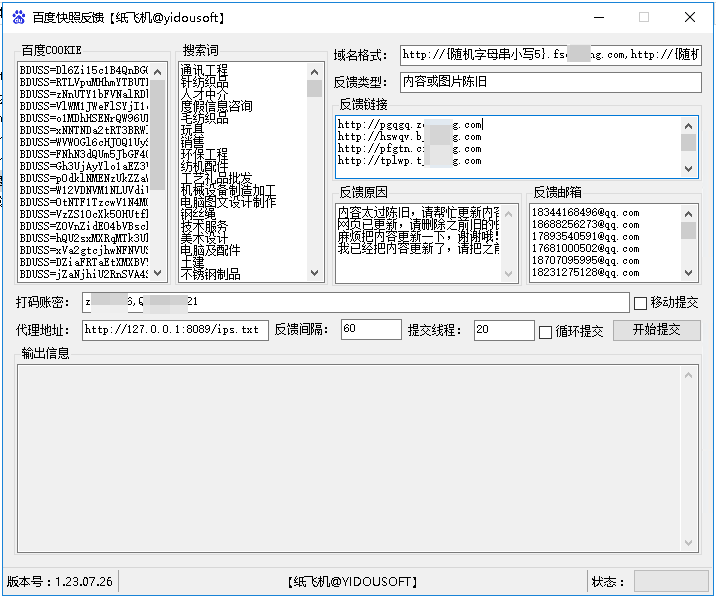
Task: Click up arrow of 百度COOKIE list scrollbar
Action: 158,72
